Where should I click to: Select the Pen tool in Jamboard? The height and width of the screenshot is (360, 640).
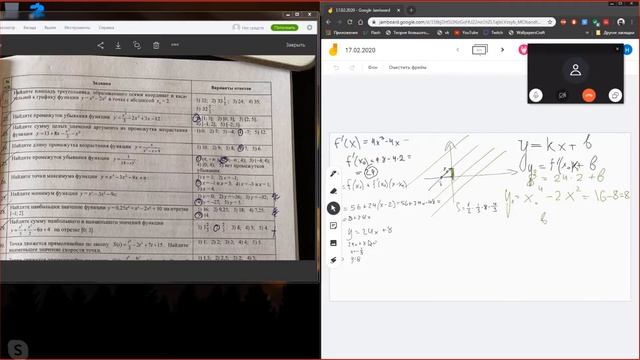coord(333,174)
